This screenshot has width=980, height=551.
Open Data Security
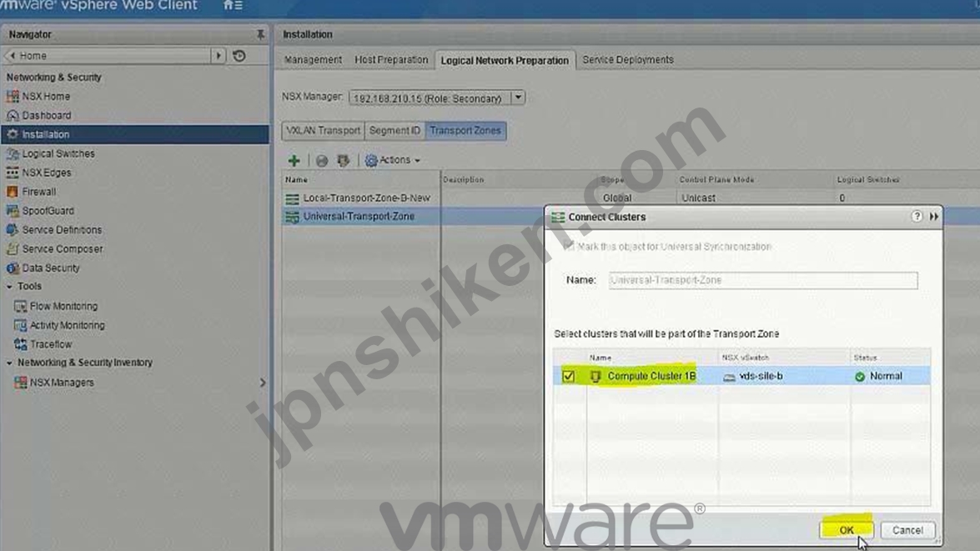pos(51,268)
